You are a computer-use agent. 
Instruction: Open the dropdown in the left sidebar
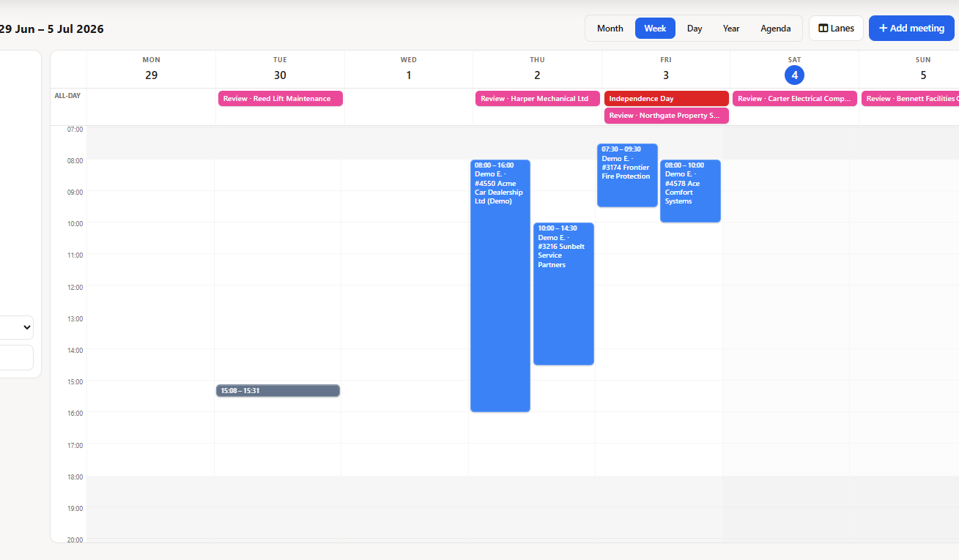point(16,327)
